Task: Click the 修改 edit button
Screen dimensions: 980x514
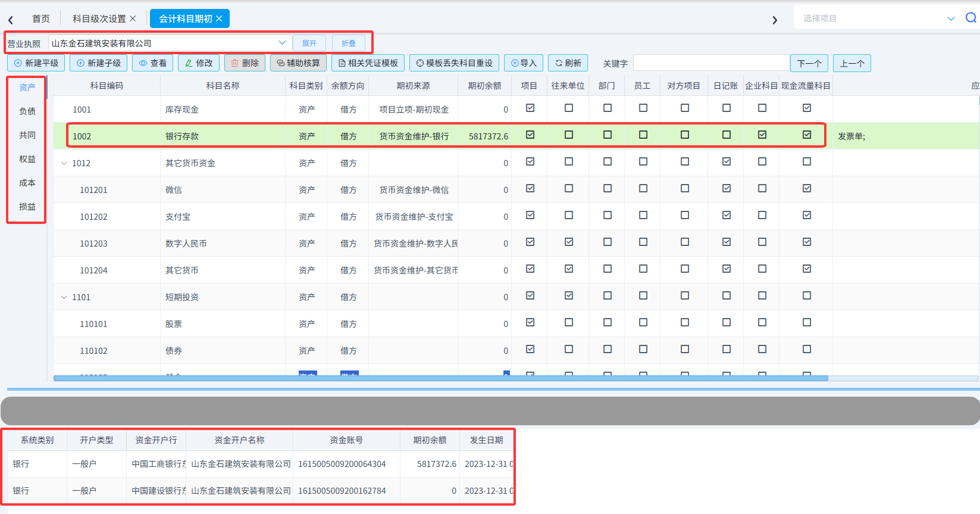Action: (x=199, y=63)
